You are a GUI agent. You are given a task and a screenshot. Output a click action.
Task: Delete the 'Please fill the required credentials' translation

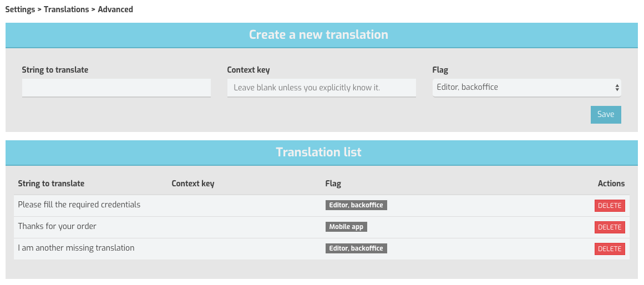point(610,206)
